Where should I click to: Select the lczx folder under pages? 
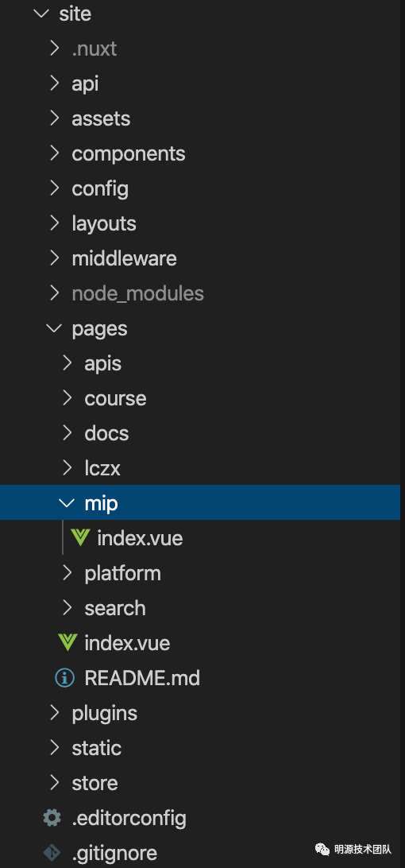(x=200, y=467)
